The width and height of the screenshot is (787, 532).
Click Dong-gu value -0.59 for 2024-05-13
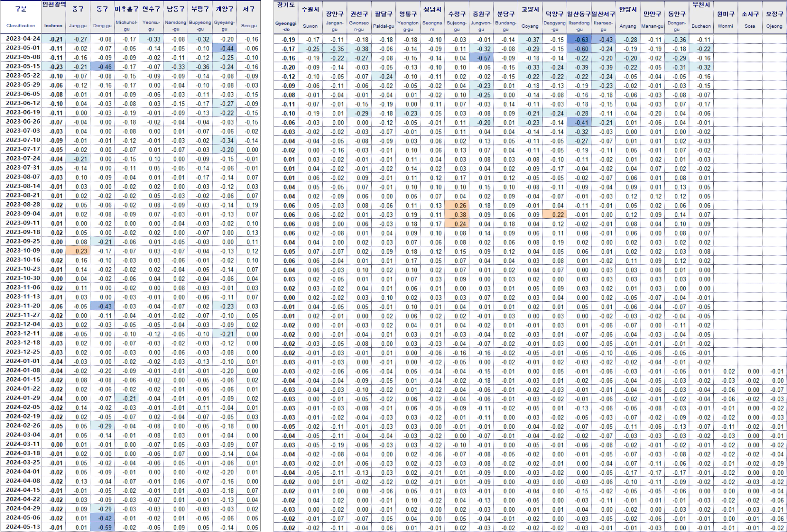point(102,528)
